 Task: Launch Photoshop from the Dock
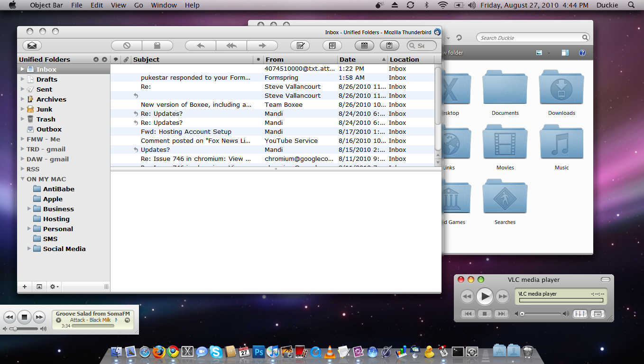[258, 352]
